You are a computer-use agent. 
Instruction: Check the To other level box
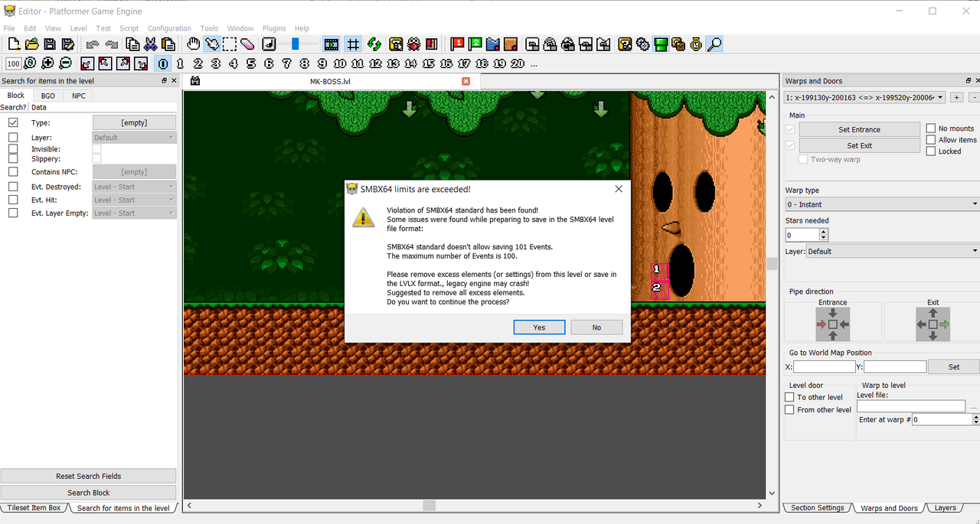tap(789, 397)
